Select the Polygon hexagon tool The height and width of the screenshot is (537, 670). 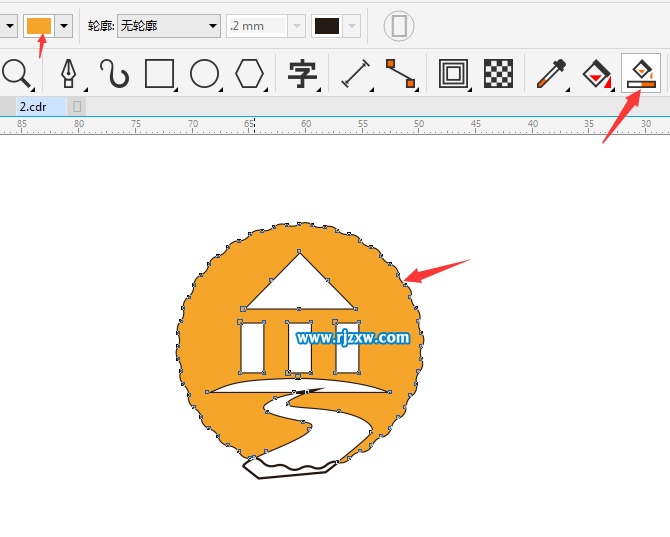[249, 73]
